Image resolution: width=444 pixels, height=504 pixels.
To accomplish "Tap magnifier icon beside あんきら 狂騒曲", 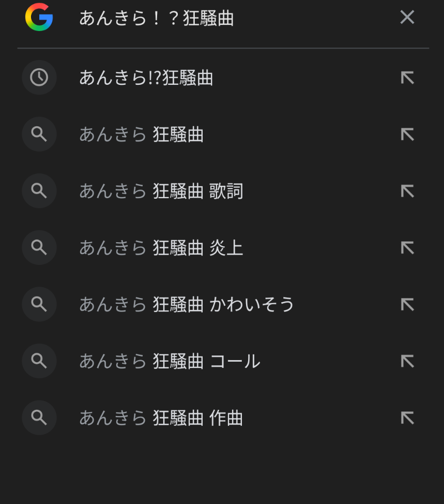I will (x=39, y=135).
